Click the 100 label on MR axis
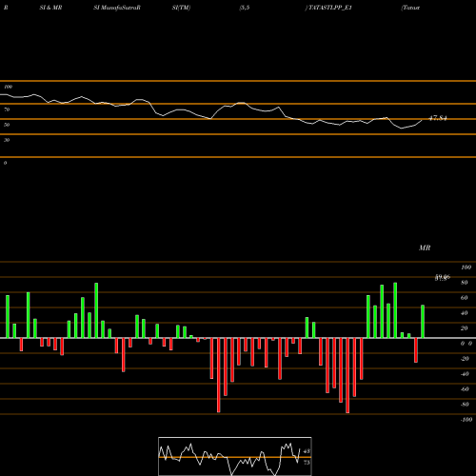 pyautogui.click(x=466, y=268)
